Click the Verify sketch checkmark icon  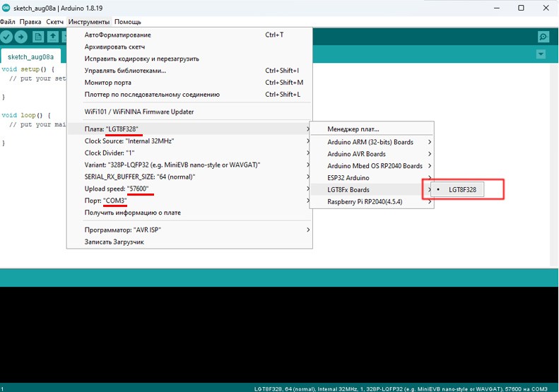click(x=7, y=37)
